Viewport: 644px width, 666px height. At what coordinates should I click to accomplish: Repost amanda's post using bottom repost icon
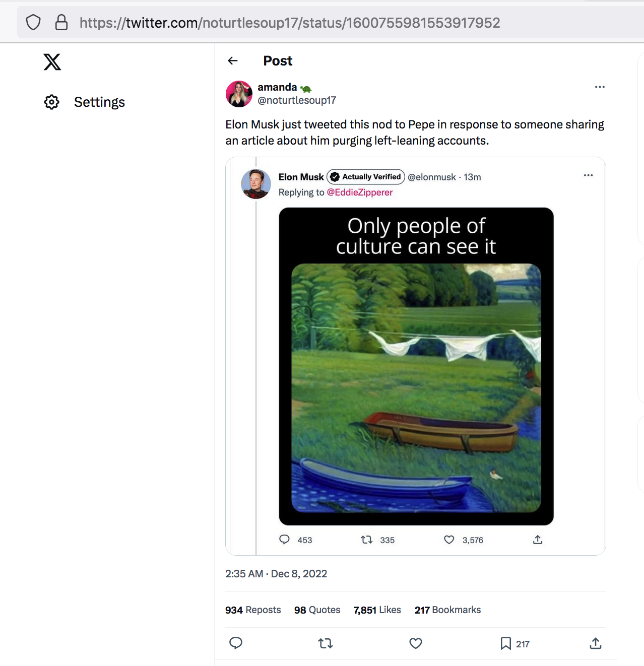326,643
